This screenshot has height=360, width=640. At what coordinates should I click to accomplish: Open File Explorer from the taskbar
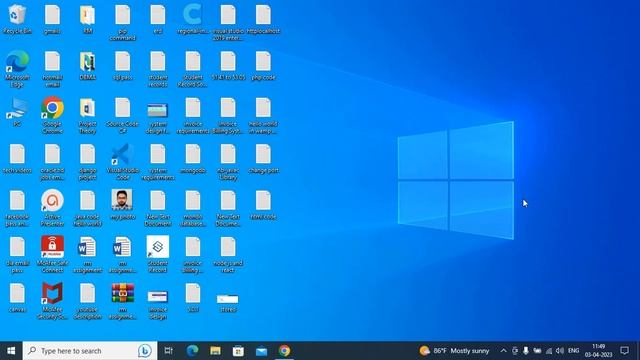click(215, 351)
